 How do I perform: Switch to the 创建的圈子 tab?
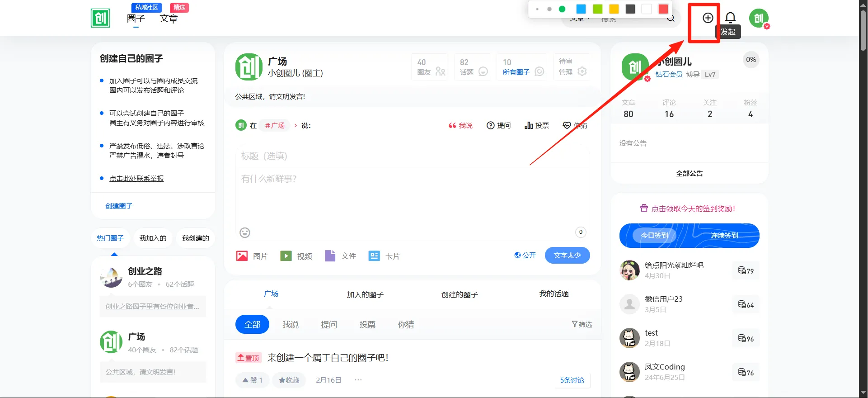460,294
